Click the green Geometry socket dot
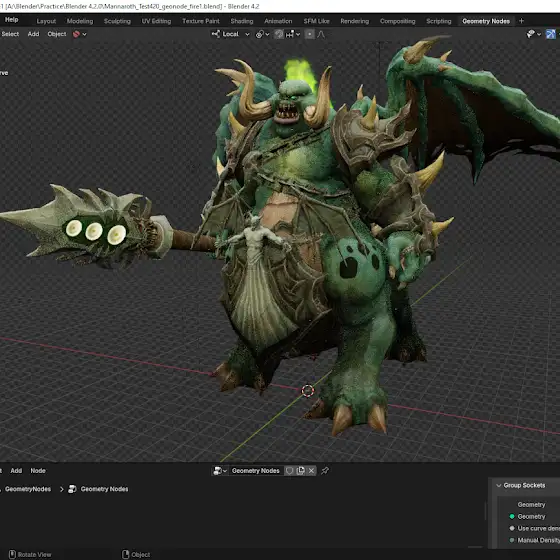The width and height of the screenshot is (560, 560). point(512,516)
